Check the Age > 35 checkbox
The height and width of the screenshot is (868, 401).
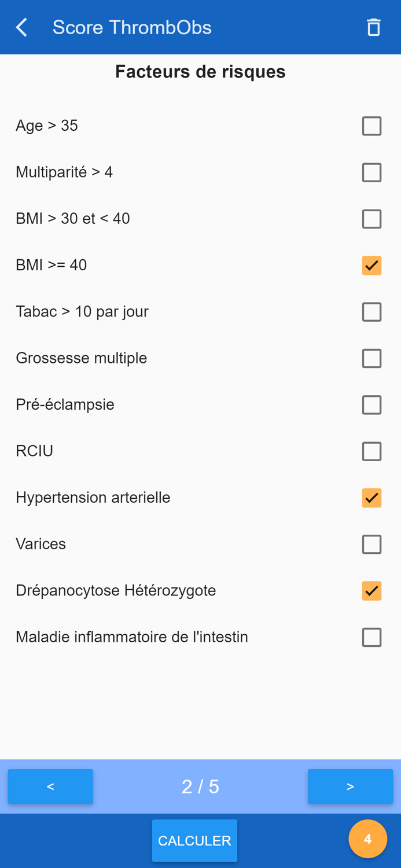371,126
